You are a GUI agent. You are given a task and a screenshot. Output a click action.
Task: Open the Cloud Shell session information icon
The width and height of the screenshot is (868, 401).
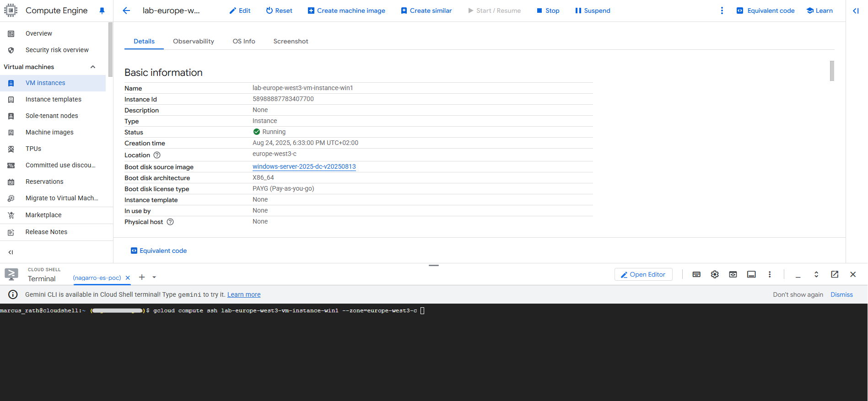pos(751,274)
